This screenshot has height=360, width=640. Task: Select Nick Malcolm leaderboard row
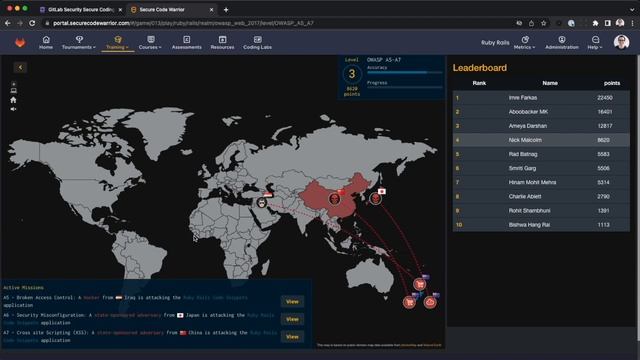click(x=541, y=140)
